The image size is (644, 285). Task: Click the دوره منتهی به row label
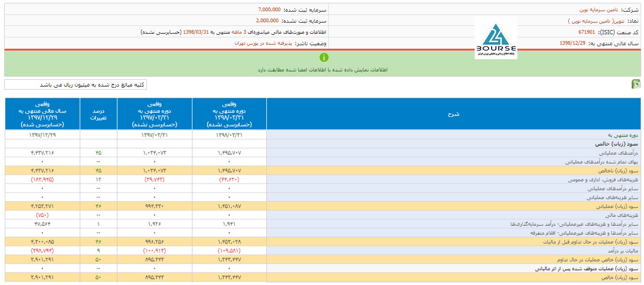pos(623,135)
